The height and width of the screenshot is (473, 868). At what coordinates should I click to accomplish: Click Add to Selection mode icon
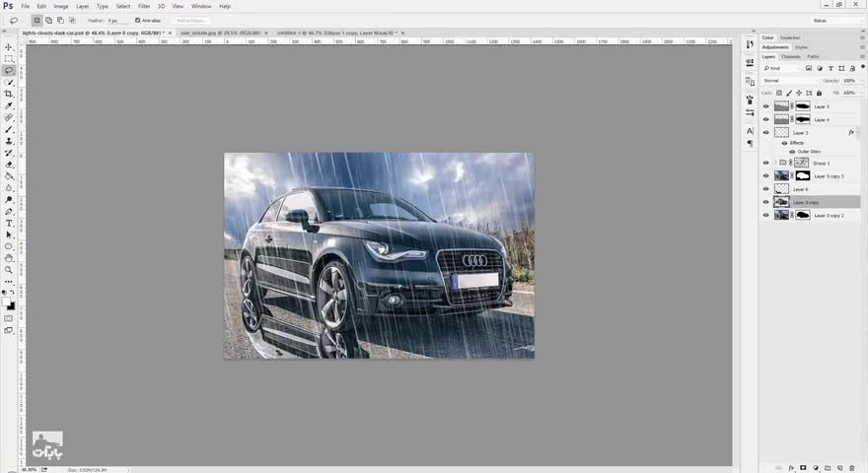pos(48,21)
